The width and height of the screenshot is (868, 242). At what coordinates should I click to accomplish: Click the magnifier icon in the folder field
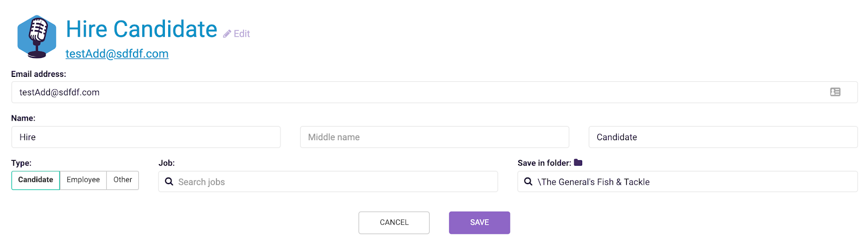[x=528, y=182]
